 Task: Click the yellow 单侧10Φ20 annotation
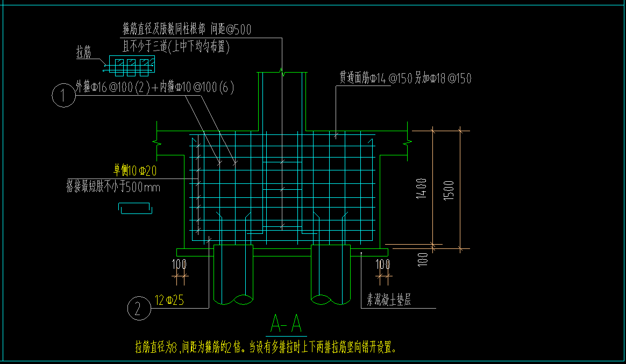135,171
